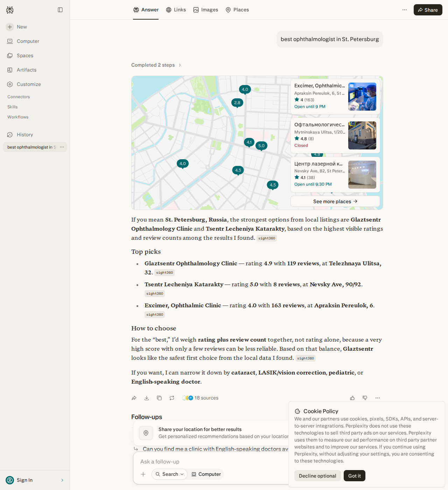Screen dimensions: 448x490
Task: Collapse the sidebar panel icon
Action: tap(60, 10)
